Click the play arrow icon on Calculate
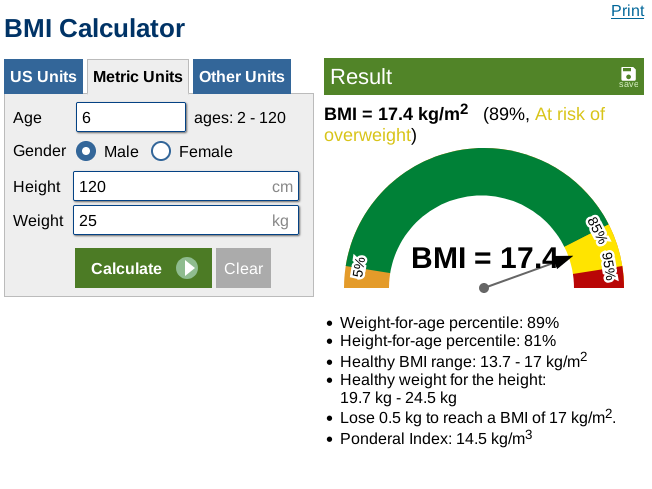This screenshot has width=652, height=489. pyautogui.click(x=187, y=268)
